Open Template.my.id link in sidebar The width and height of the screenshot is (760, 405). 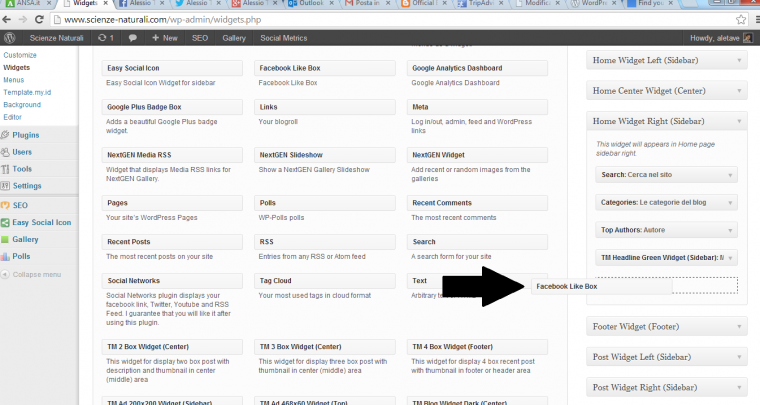[27, 93]
